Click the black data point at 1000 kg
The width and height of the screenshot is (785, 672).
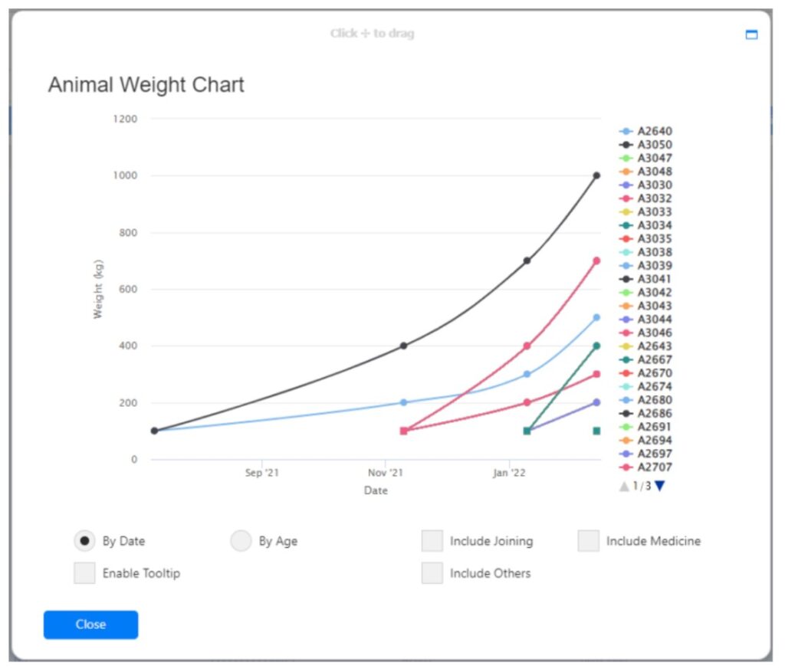click(x=596, y=175)
